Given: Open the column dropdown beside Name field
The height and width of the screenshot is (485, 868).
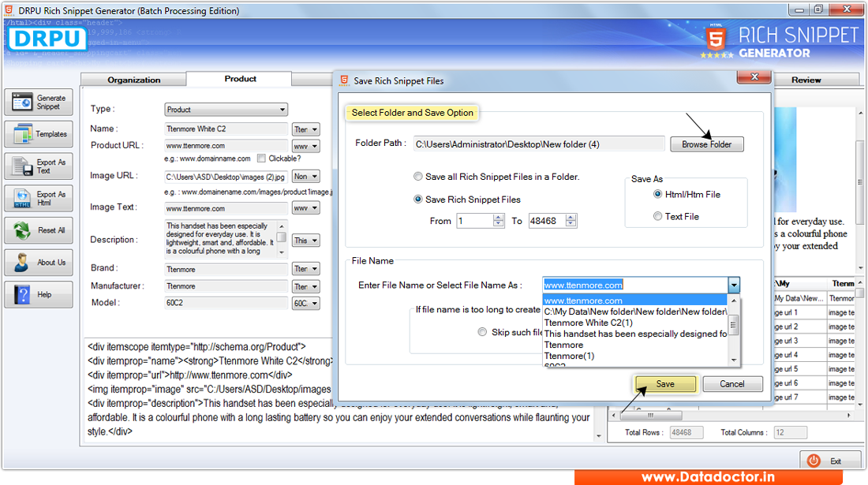Looking at the screenshot, I should 305,129.
